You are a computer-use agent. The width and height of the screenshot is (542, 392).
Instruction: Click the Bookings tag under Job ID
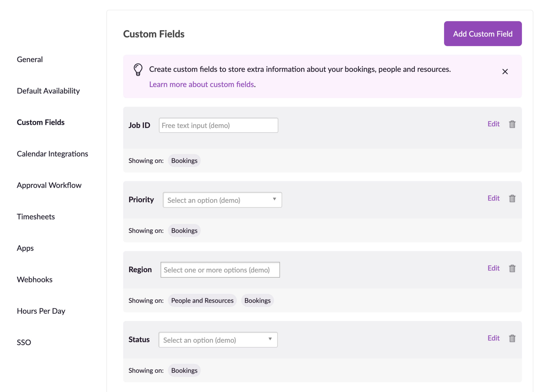click(184, 161)
